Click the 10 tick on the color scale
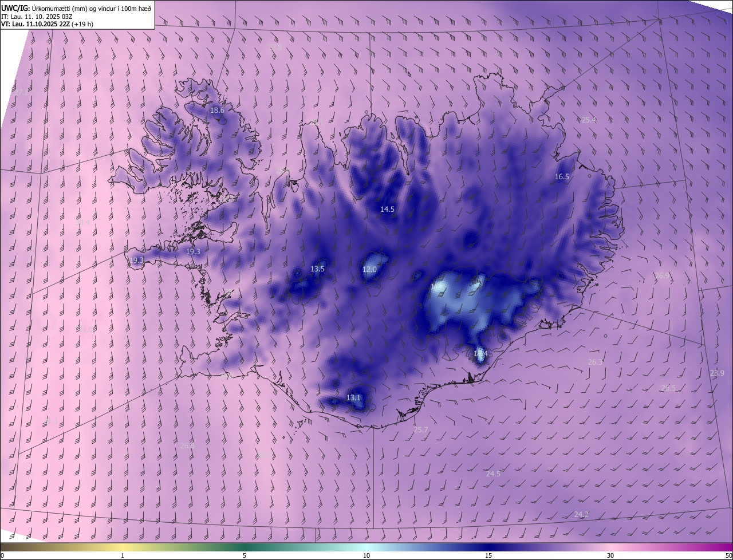The image size is (733, 560). coord(366,555)
